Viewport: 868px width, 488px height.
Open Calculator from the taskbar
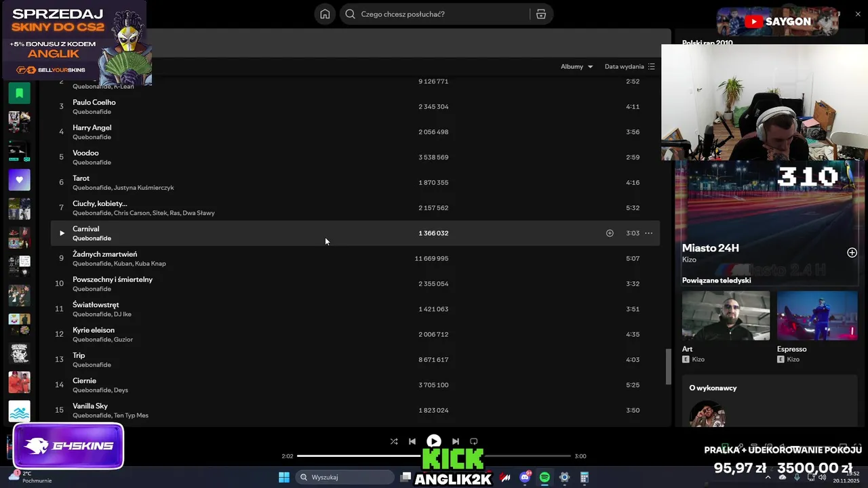584,477
